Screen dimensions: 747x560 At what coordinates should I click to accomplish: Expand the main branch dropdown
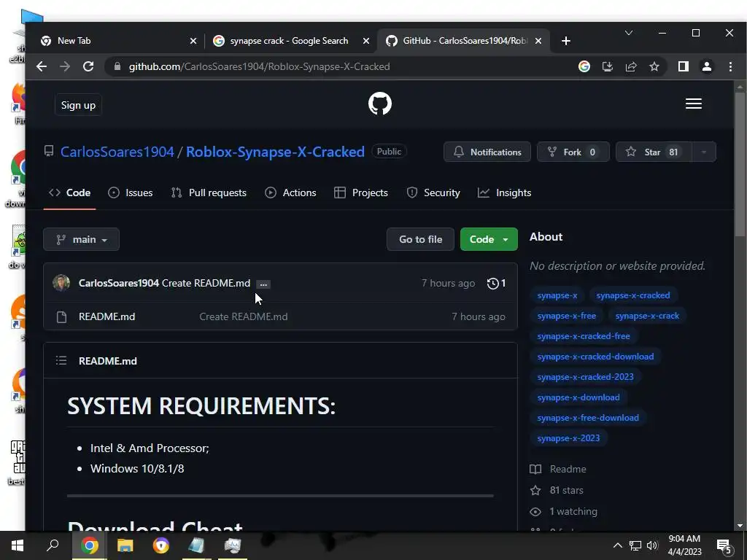[x=81, y=239]
